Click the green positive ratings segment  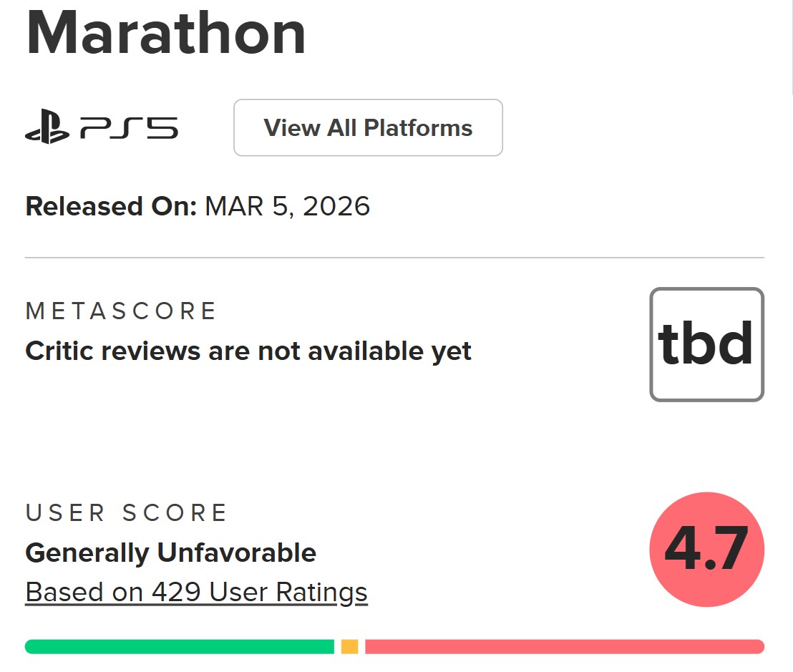179,646
